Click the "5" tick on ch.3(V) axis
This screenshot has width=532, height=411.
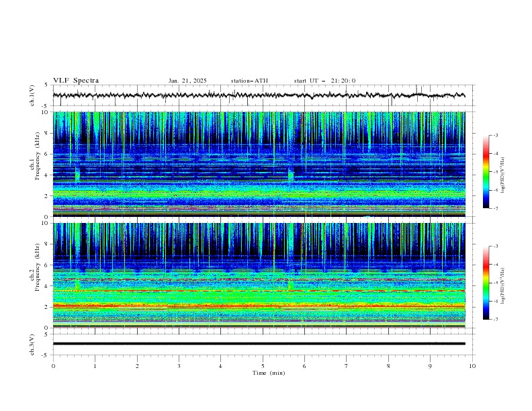[46, 334]
